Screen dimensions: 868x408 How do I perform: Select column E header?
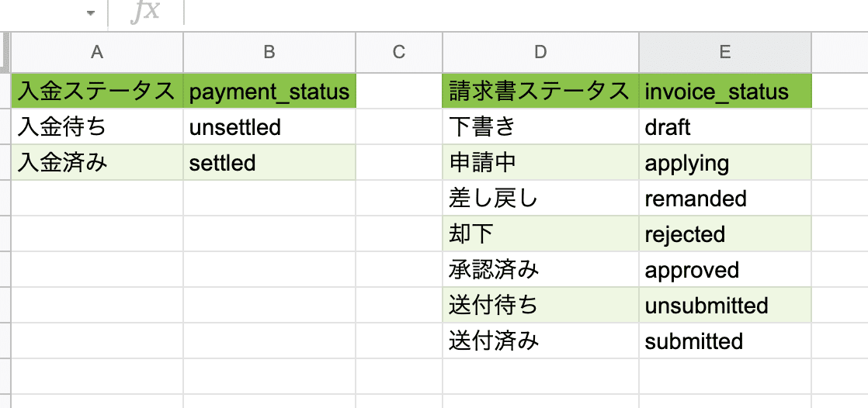[x=725, y=52]
